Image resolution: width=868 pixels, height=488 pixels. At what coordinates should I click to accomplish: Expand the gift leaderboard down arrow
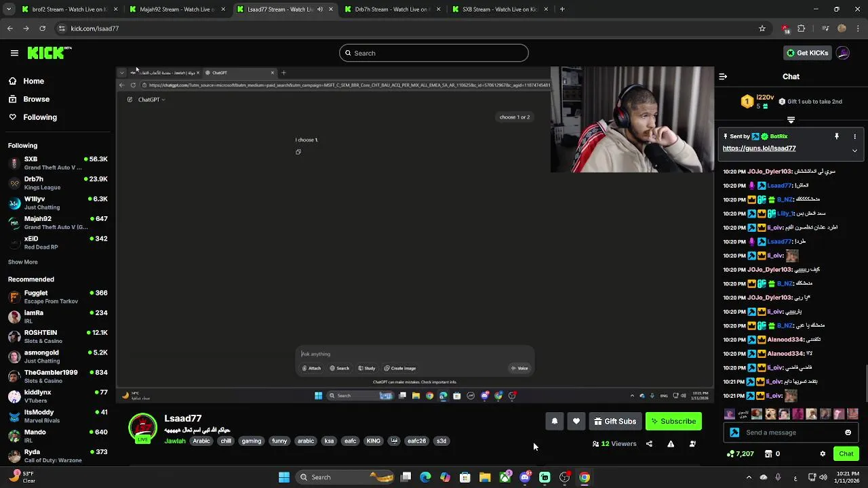[791, 119]
